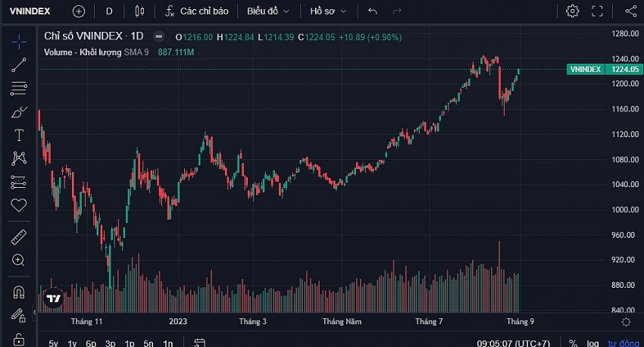Redo the last chart action

tap(397, 11)
